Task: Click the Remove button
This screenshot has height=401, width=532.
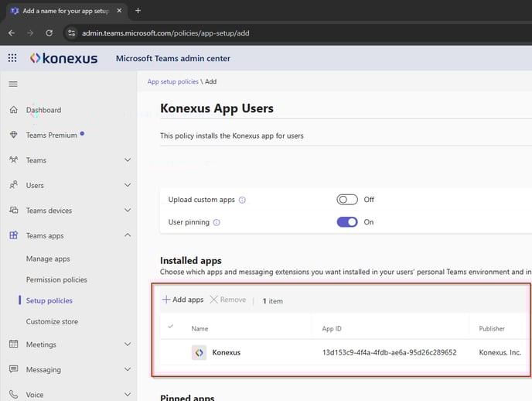Action: click(228, 300)
